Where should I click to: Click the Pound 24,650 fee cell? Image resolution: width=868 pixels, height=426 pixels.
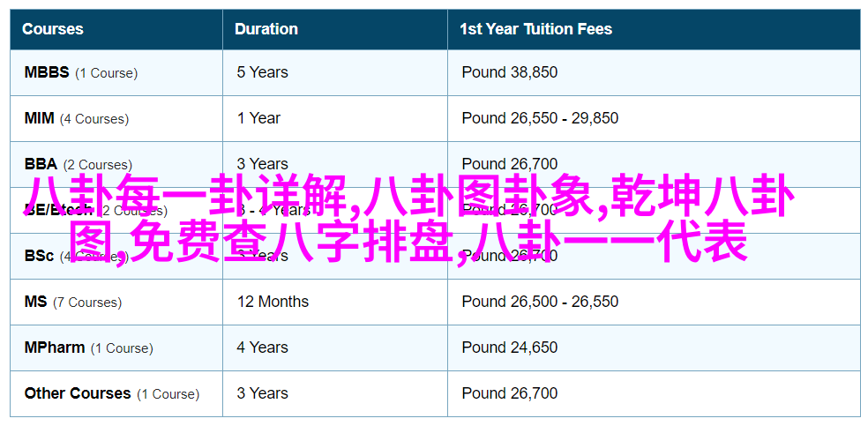[654, 348]
